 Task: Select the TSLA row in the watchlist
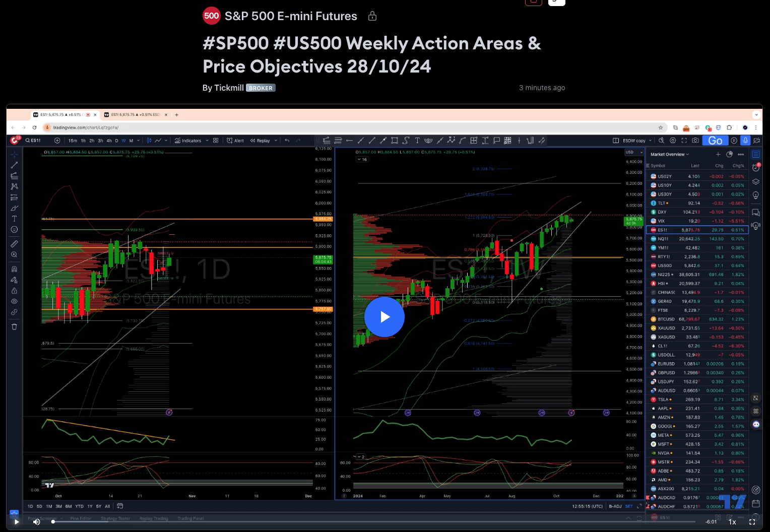tap(697, 400)
